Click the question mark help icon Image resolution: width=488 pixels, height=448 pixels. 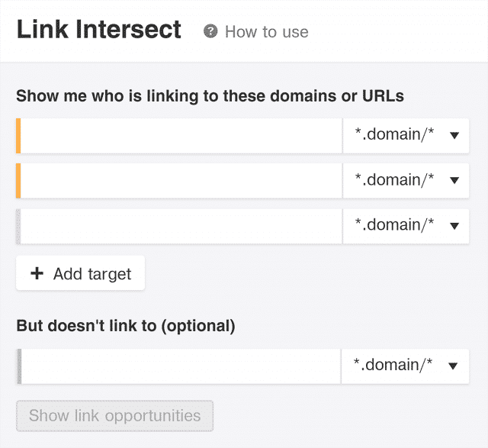(210, 31)
